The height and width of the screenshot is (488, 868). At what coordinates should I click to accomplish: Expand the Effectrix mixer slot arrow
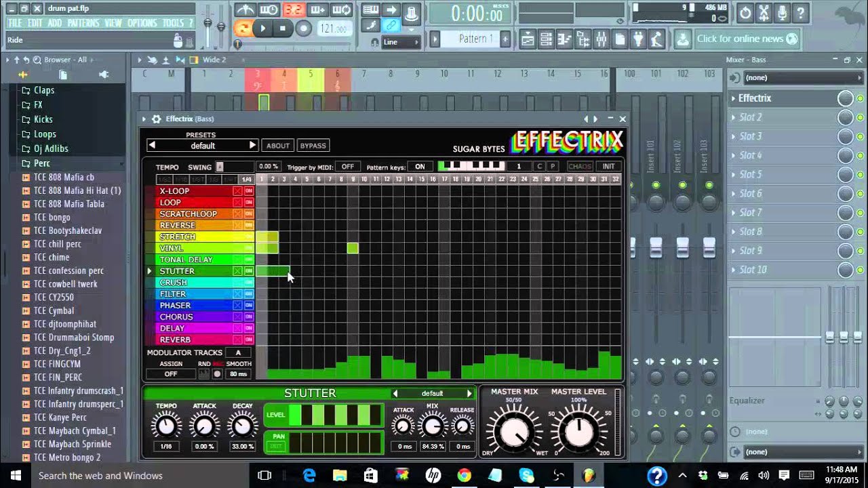(733, 98)
